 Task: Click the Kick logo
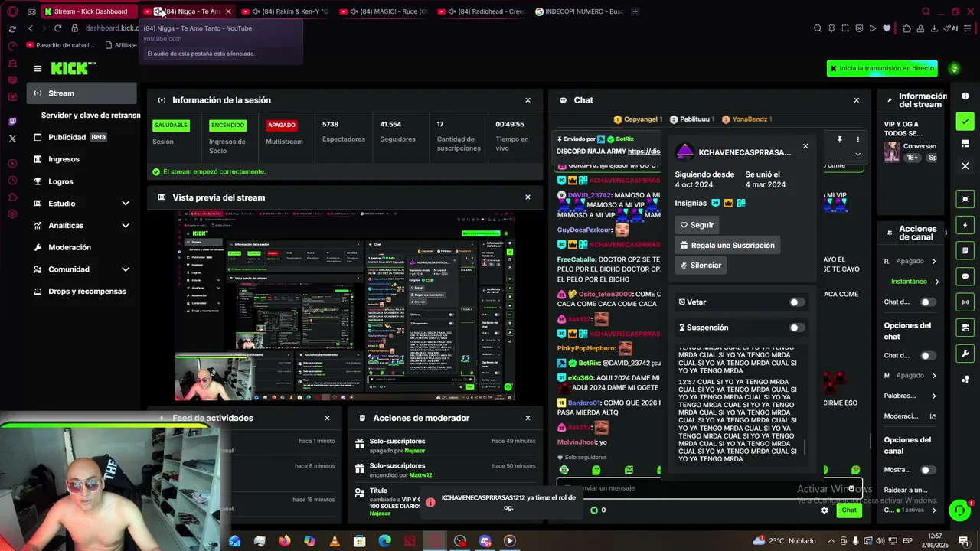73,68
